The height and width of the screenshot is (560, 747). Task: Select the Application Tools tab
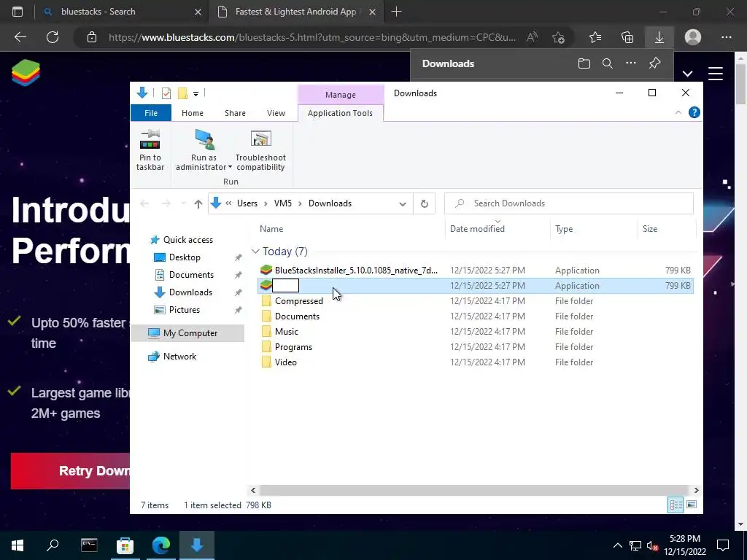(x=340, y=113)
